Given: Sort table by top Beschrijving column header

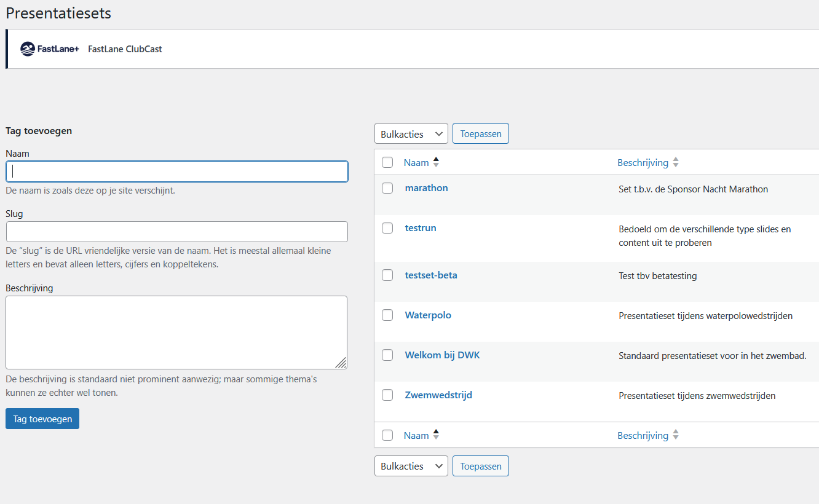Looking at the screenshot, I should click(x=643, y=163).
